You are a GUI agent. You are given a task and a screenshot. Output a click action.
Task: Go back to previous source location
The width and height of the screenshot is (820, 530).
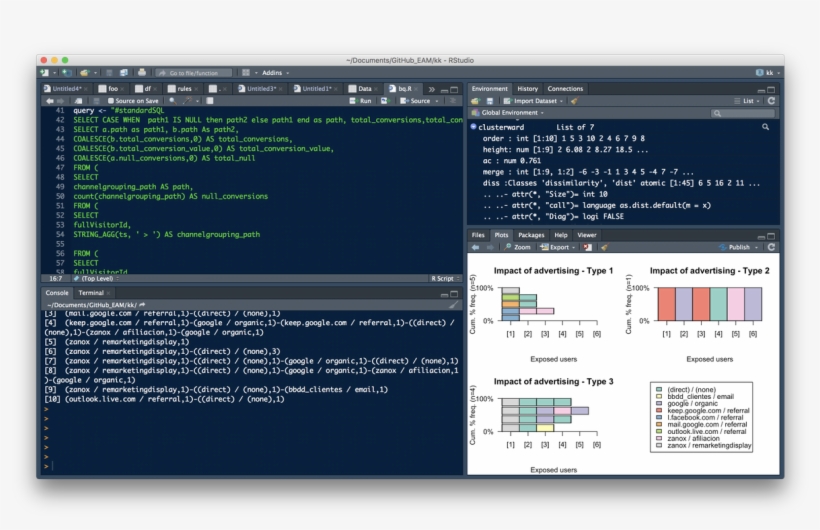click(x=50, y=101)
